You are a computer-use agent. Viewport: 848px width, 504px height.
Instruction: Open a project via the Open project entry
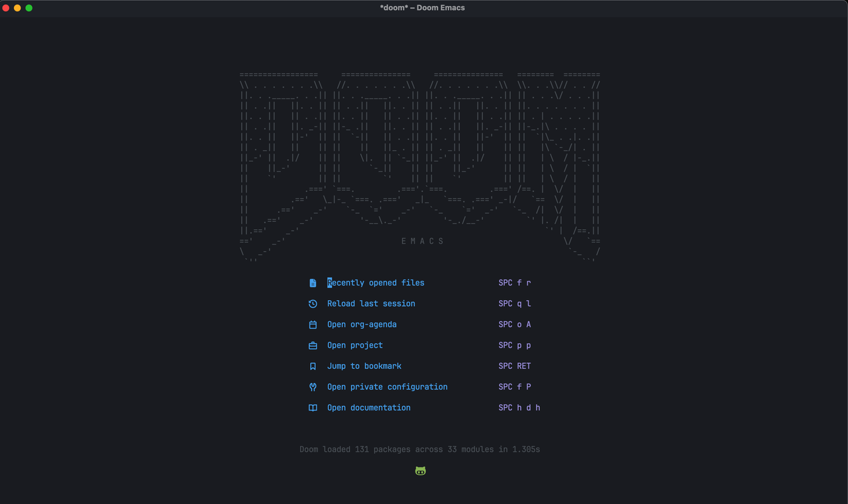355,345
